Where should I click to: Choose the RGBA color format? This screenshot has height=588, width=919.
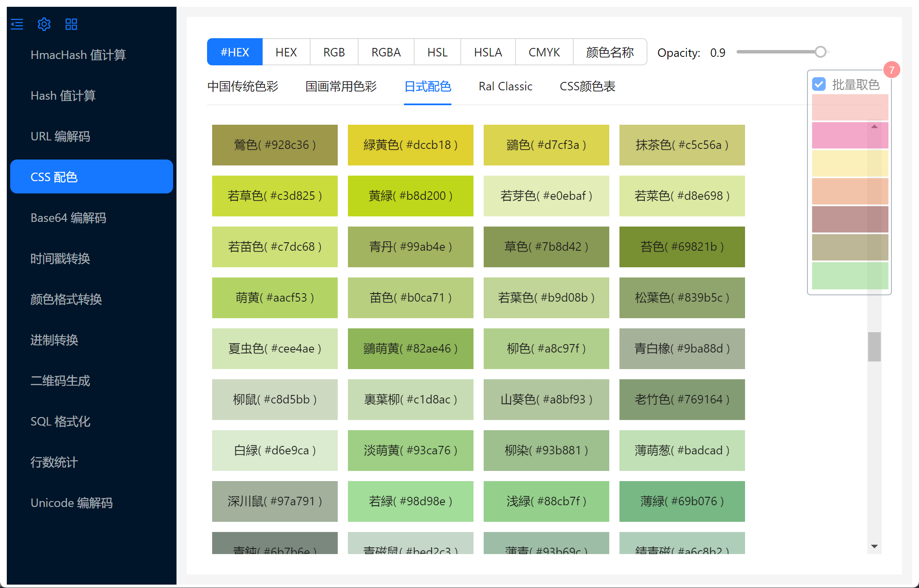coord(386,52)
